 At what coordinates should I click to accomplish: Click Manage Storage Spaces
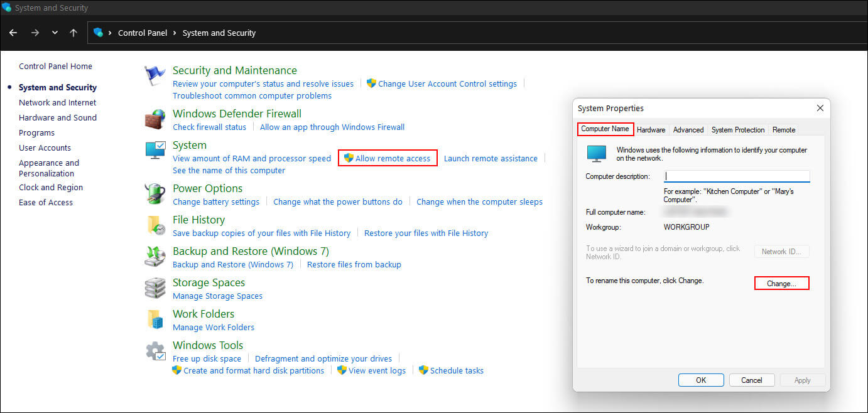click(217, 296)
